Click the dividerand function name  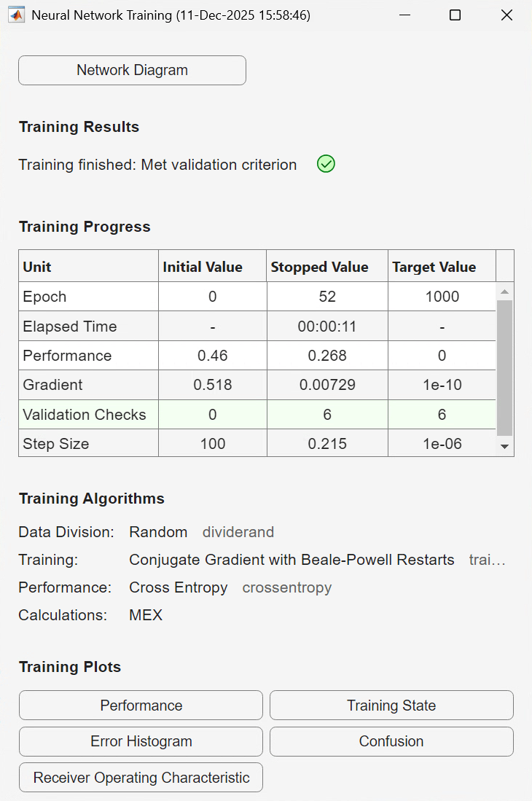point(238,532)
